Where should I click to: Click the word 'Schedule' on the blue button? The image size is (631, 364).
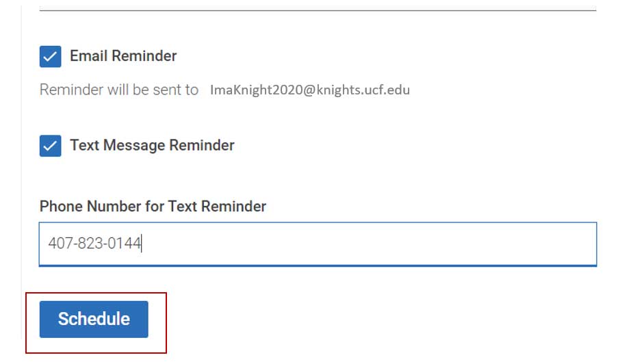[94, 319]
